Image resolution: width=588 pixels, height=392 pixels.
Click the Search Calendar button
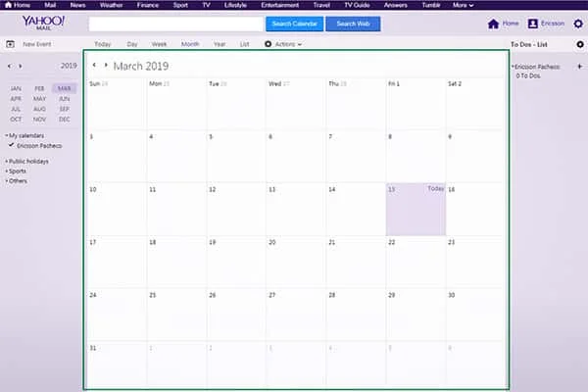click(x=293, y=24)
